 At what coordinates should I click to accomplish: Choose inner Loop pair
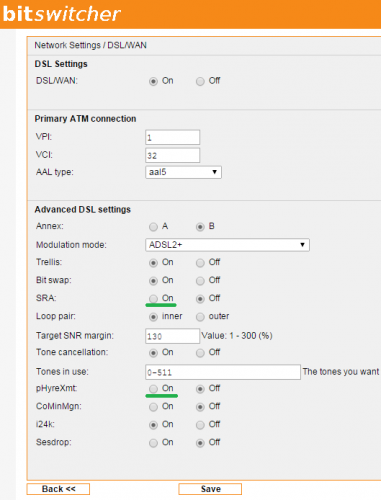click(x=153, y=317)
